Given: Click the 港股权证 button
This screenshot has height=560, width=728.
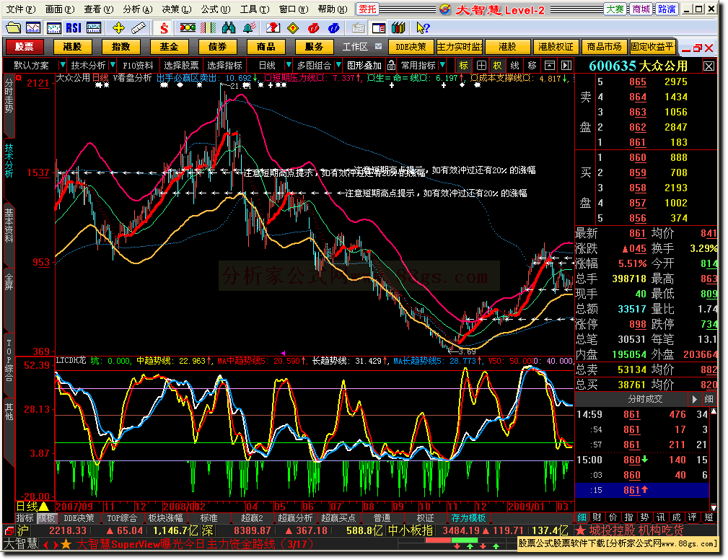Looking at the screenshot, I should point(556,46).
